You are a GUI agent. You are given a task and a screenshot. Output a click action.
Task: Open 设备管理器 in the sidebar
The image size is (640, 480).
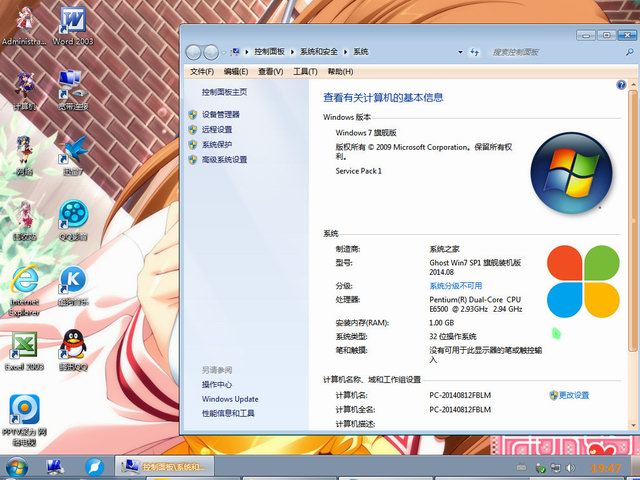[220, 115]
